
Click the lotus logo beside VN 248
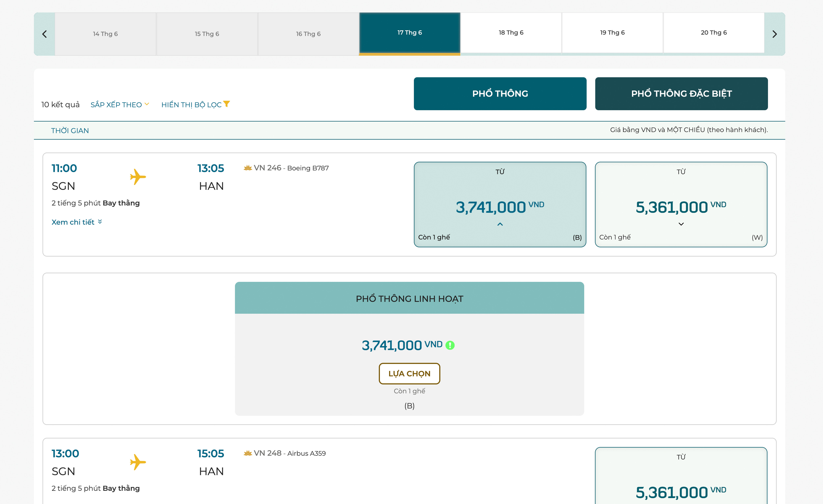[x=248, y=453]
